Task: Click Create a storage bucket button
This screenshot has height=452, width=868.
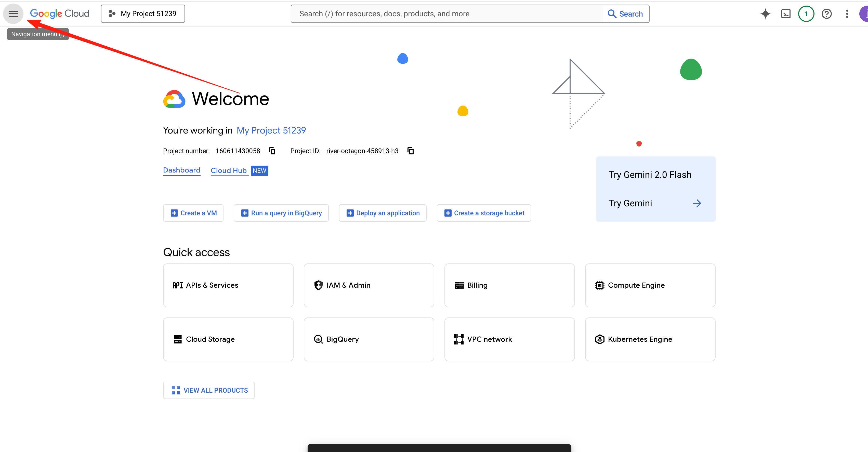Action: (x=483, y=213)
